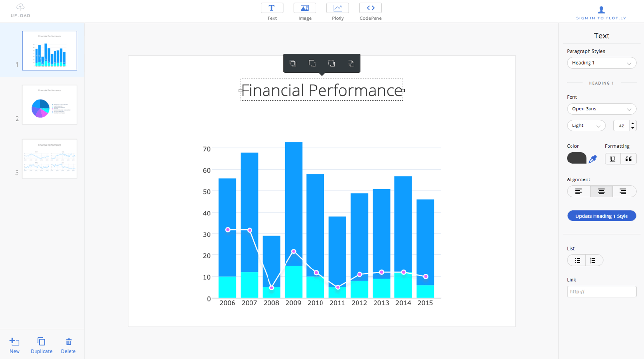Click the right resize handle of heading box

(403, 90)
